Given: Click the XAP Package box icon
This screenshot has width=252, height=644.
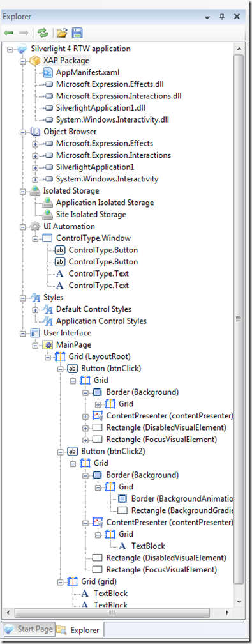Looking at the screenshot, I should pyautogui.click(x=36, y=61).
